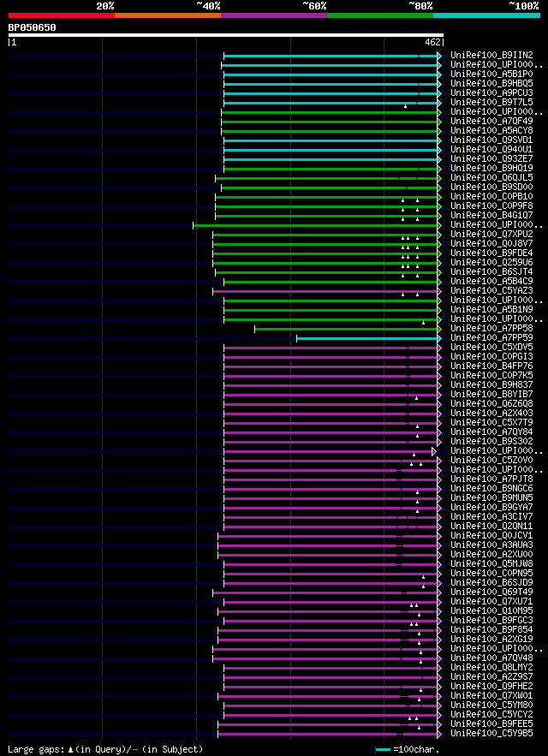Click the UniRef100_B9S302 label
Image resolution: width=548 pixels, height=756 pixels.
pos(491,442)
